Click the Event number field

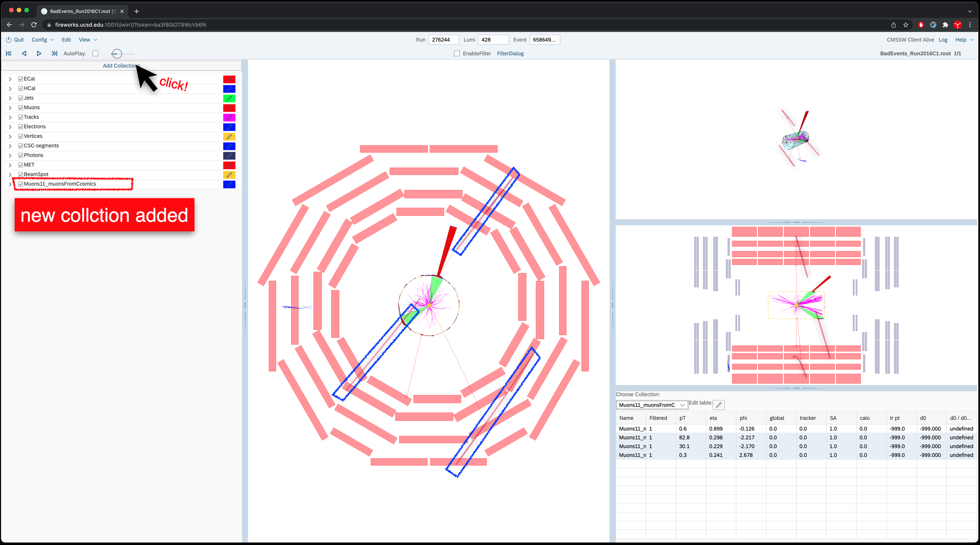click(545, 40)
